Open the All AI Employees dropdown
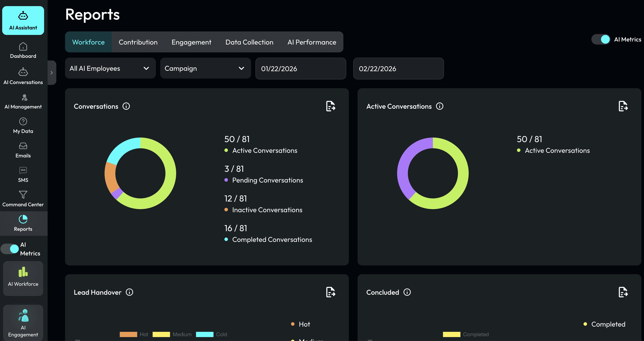 tap(110, 68)
